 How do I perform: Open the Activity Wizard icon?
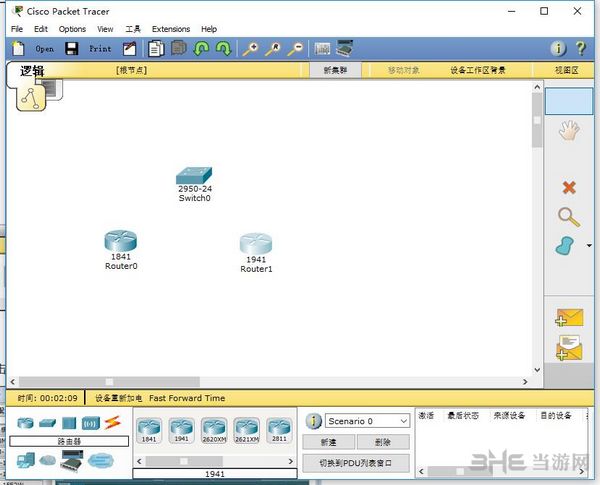pos(129,49)
